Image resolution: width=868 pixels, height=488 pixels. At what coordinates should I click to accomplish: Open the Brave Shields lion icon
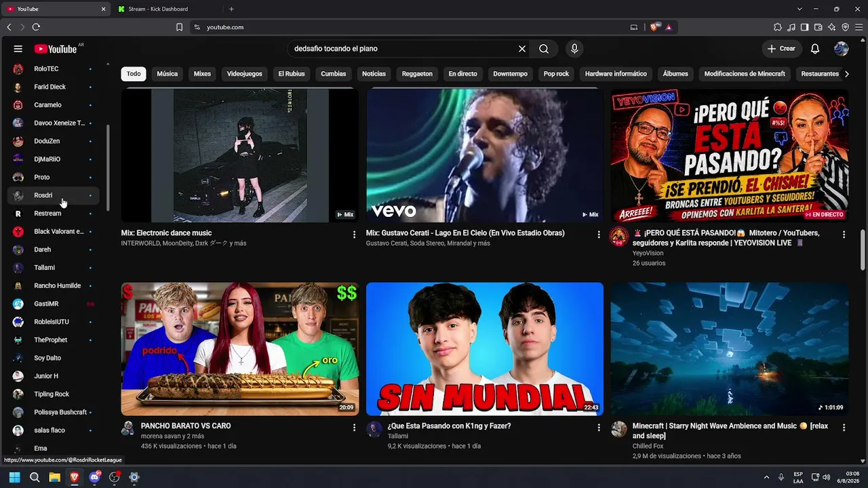coord(654,27)
